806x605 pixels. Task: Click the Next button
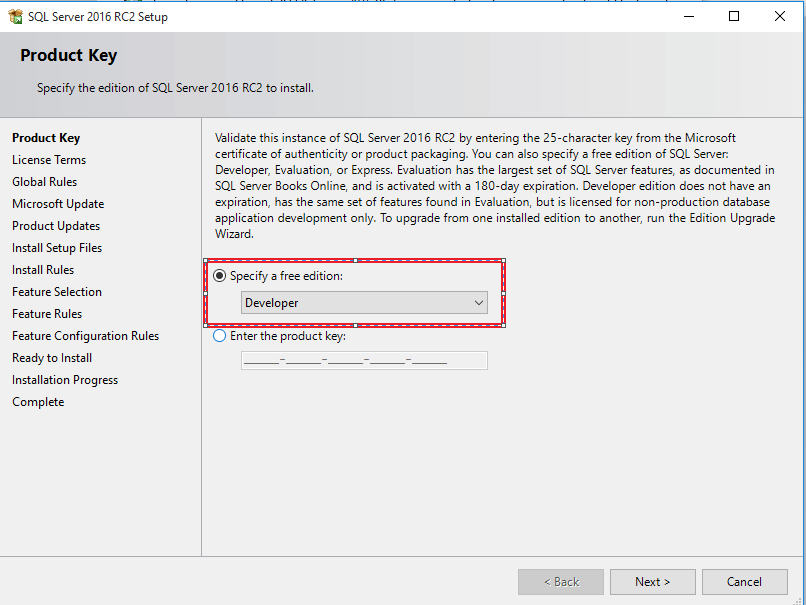pos(652,582)
